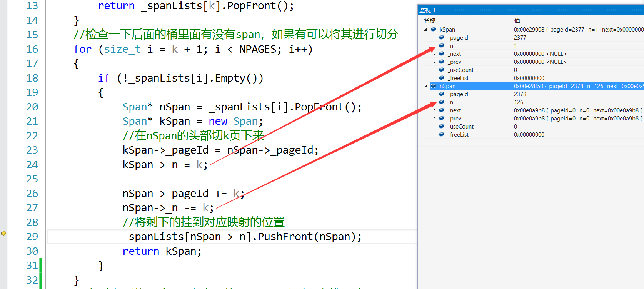Click the kSpan _next NULL value
Screen dimensions: 644x289
540,53
